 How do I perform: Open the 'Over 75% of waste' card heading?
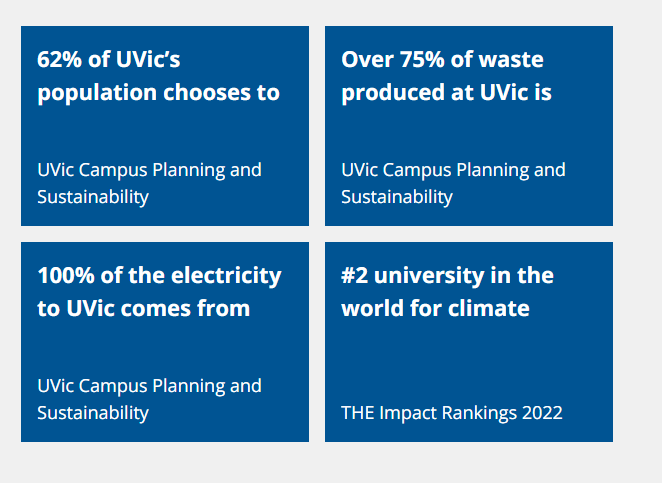click(446, 75)
